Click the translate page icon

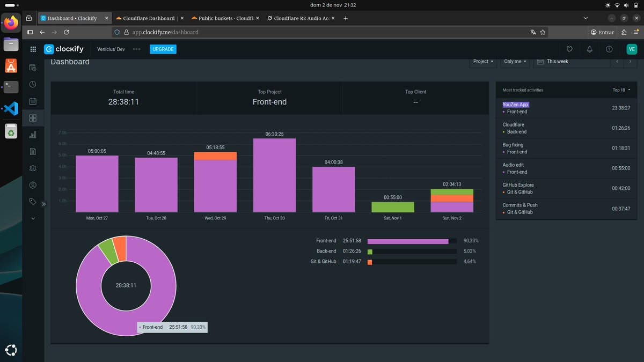pyautogui.click(x=533, y=32)
